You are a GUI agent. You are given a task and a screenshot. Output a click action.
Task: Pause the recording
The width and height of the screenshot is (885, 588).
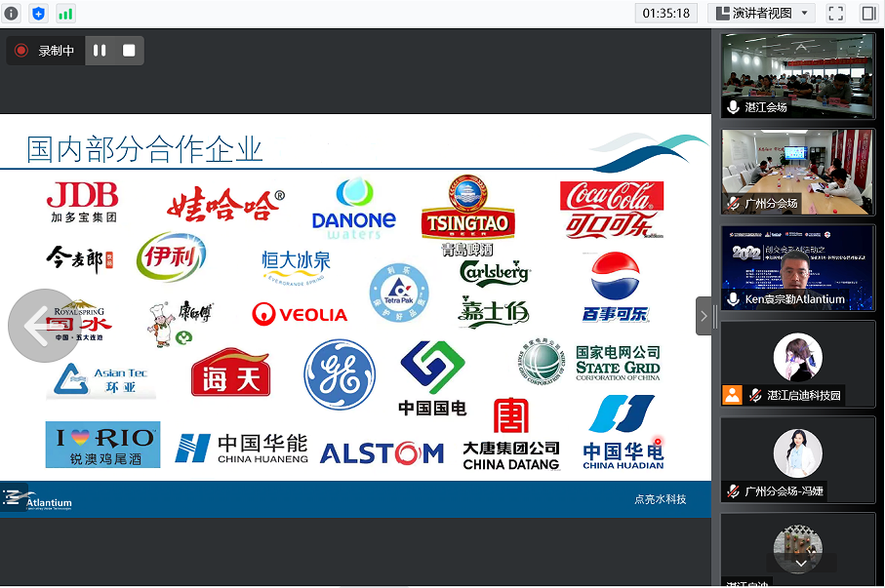click(x=100, y=51)
